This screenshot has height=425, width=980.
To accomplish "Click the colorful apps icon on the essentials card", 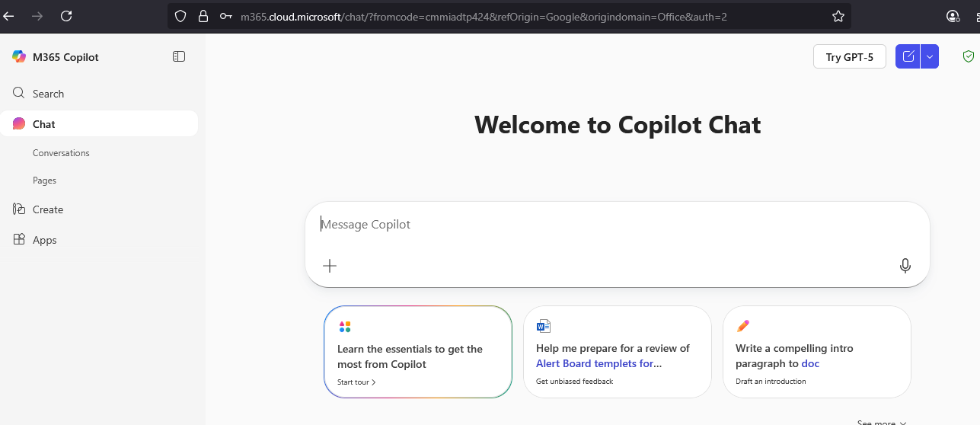I will coord(345,327).
